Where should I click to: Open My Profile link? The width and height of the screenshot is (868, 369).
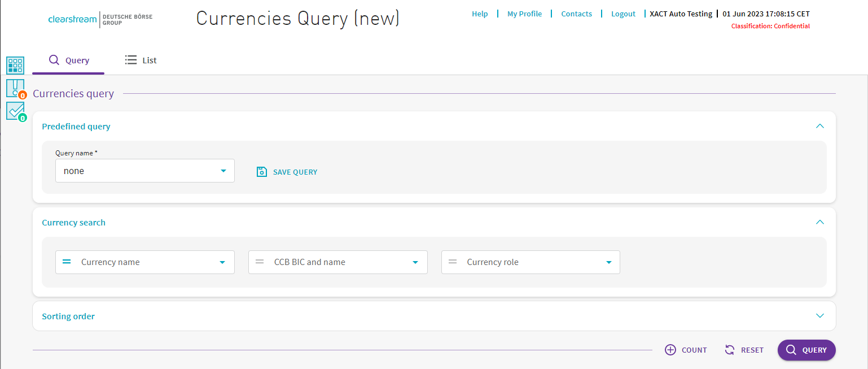coord(524,14)
